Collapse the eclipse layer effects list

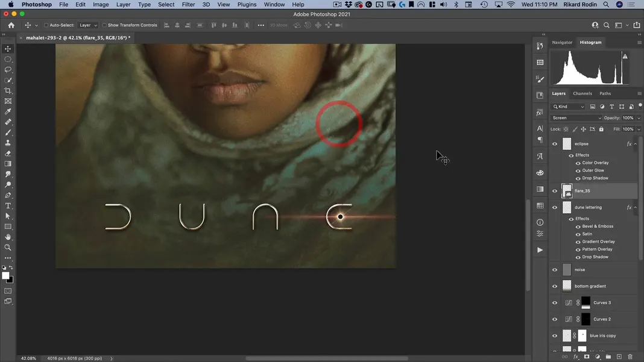point(636,144)
